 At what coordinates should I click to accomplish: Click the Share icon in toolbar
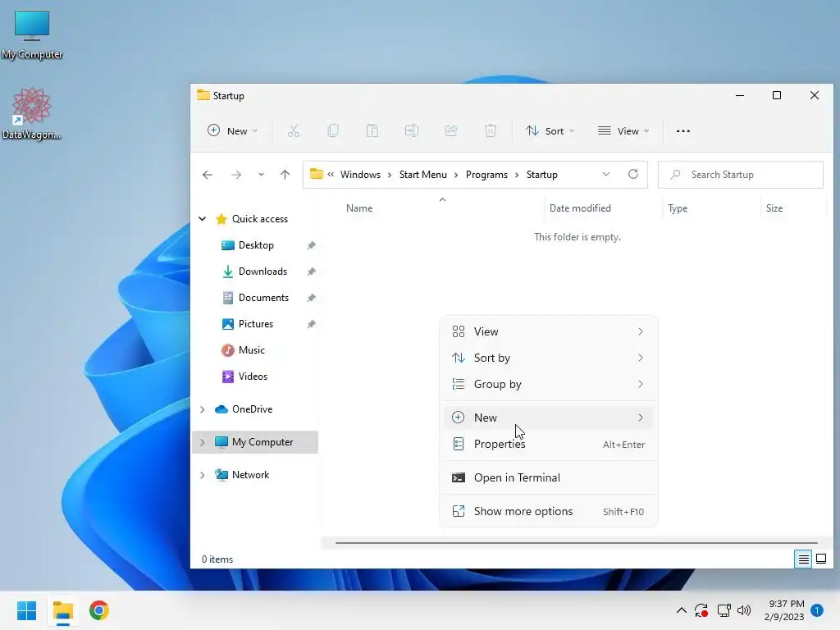(x=451, y=130)
